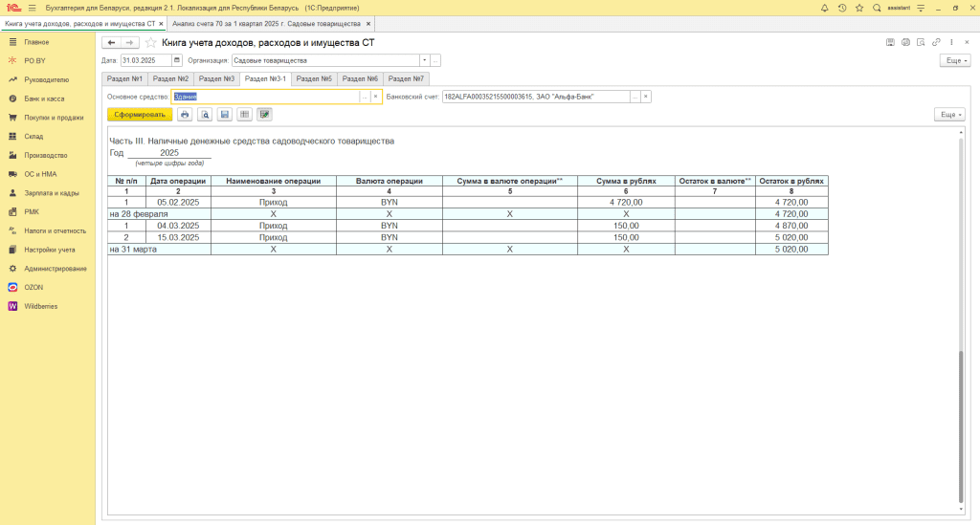The width and height of the screenshot is (980, 525).
Task: Switch to tab Раздел №5
Action: [x=314, y=78]
